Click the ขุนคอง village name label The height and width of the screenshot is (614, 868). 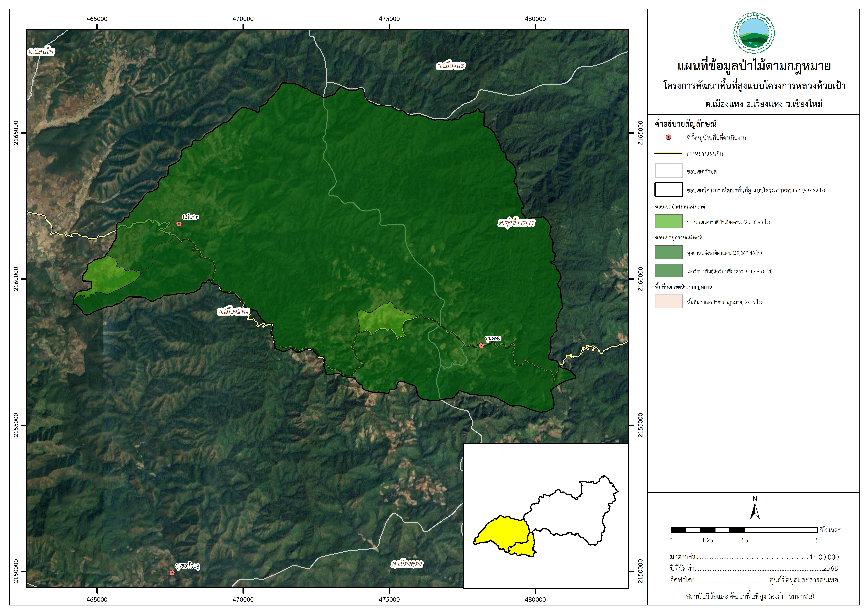(493, 338)
